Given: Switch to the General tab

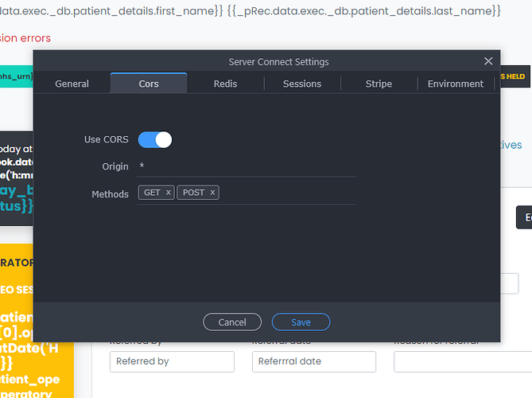Looking at the screenshot, I should point(72,84).
